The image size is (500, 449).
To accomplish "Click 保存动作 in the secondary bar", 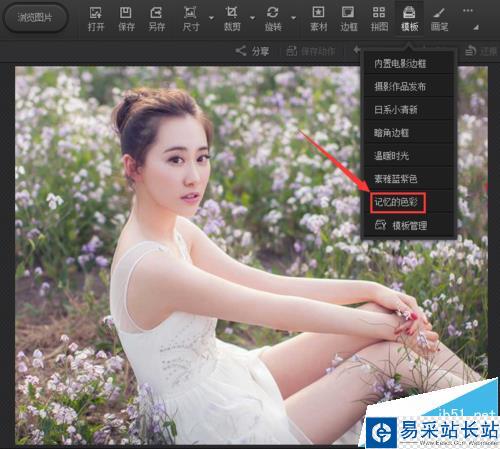I will click(311, 51).
